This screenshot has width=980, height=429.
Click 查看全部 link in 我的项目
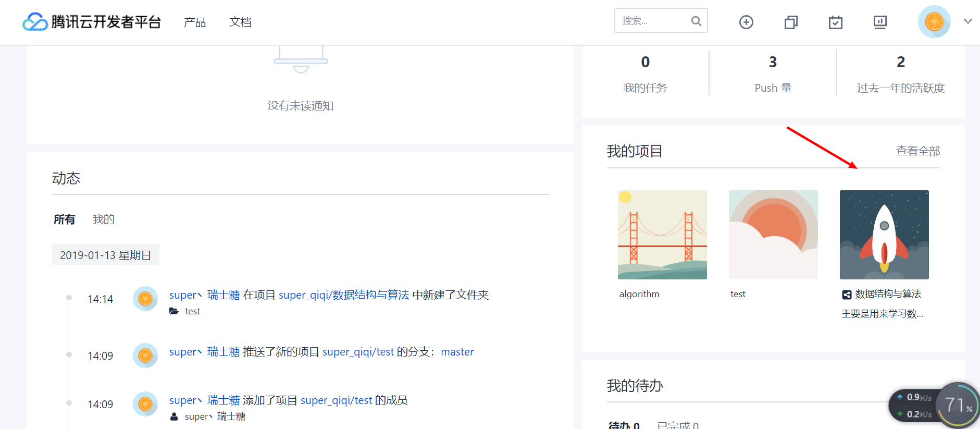click(918, 151)
